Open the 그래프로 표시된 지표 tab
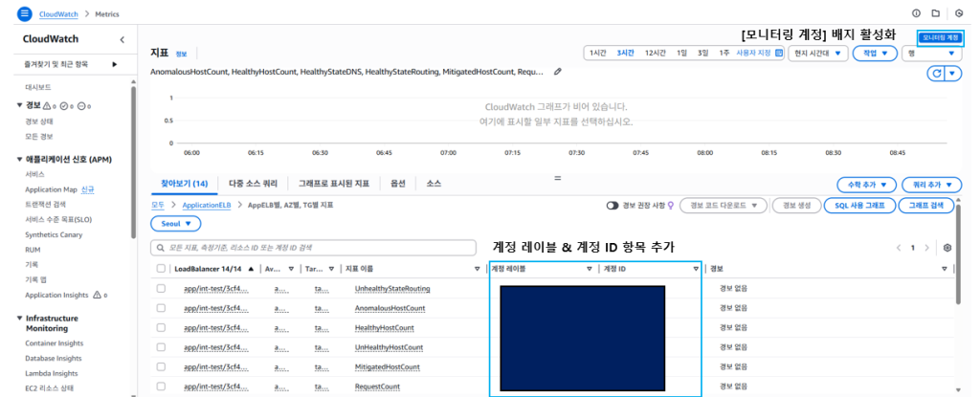 333,183
